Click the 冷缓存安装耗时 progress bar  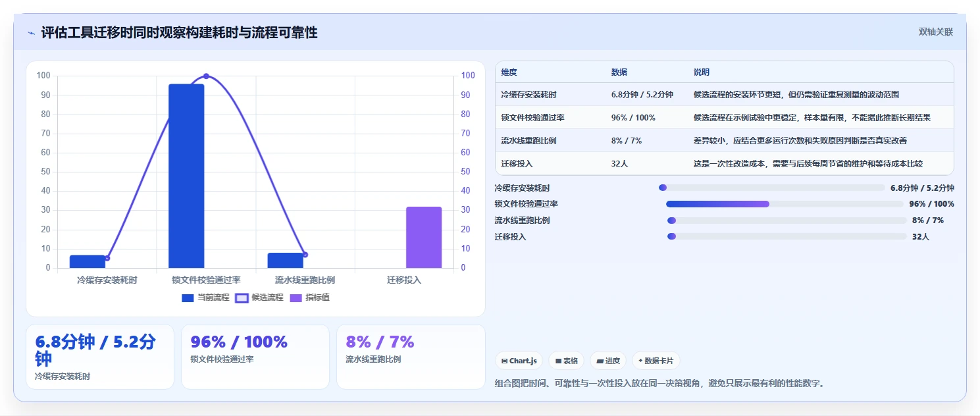pos(771,188)
